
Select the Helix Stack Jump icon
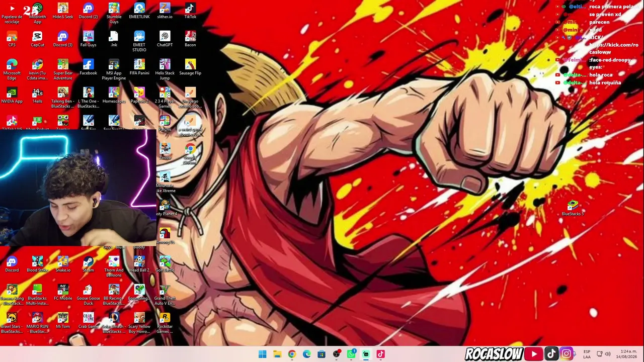coord(165,70)
